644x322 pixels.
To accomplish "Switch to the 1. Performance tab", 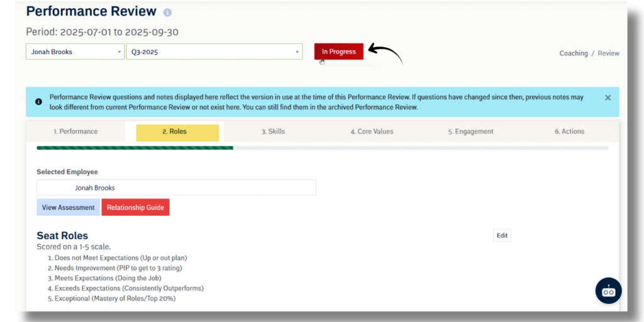I will pyautogui.click(x=75, y=131).
